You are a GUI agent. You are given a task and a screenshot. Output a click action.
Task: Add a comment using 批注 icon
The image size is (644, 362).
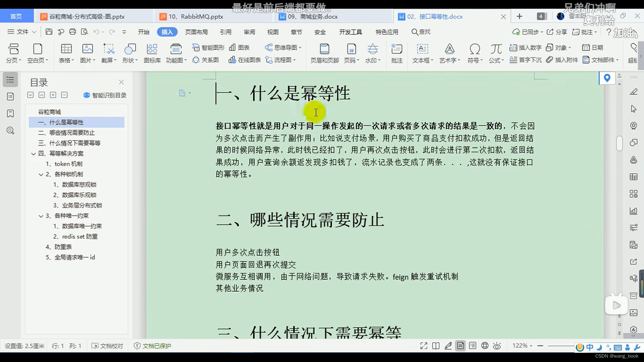397,54
